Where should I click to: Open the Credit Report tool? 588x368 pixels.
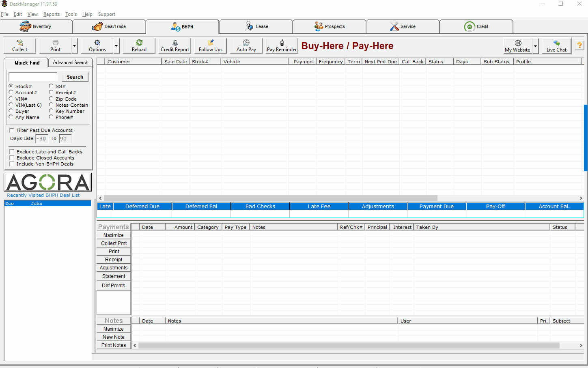175,45
